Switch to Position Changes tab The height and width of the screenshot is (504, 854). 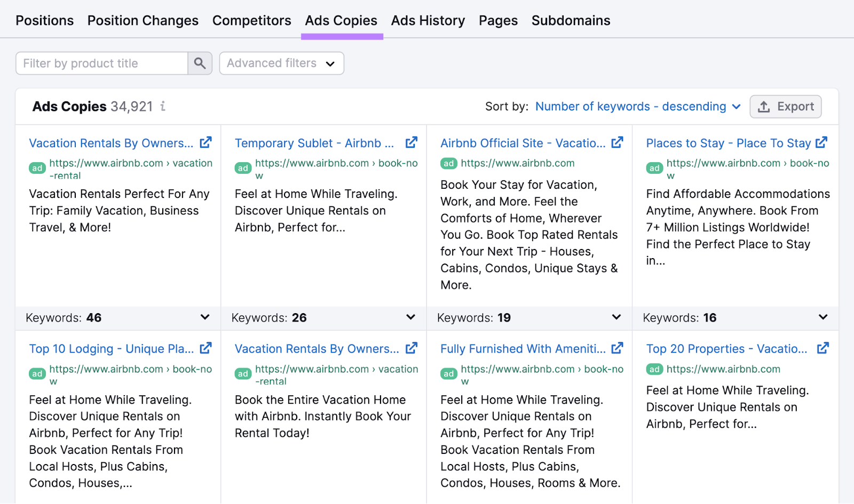pos(143,20)
